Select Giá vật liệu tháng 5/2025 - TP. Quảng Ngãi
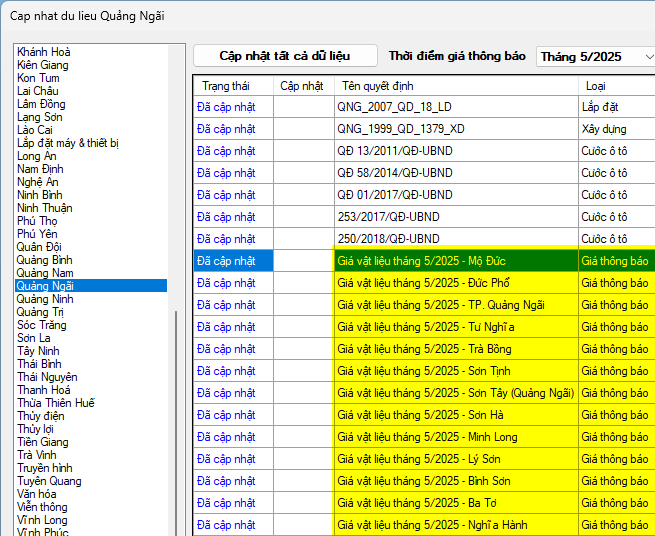Screen dimensions: 655x536 424,305
